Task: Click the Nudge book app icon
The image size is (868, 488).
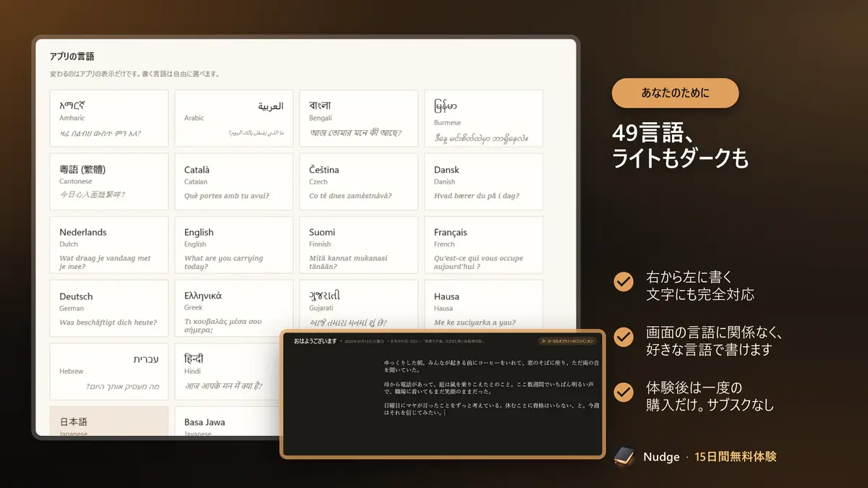Action: coord(624,457)
